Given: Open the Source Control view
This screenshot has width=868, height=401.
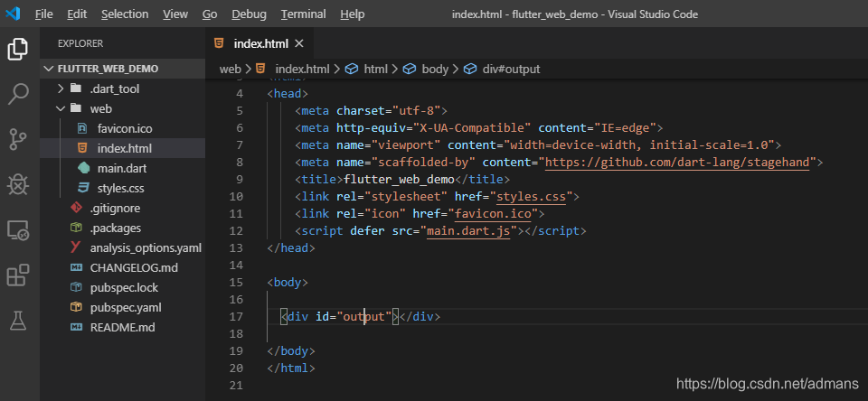Looking at the screenshot, I should (18, 139).
